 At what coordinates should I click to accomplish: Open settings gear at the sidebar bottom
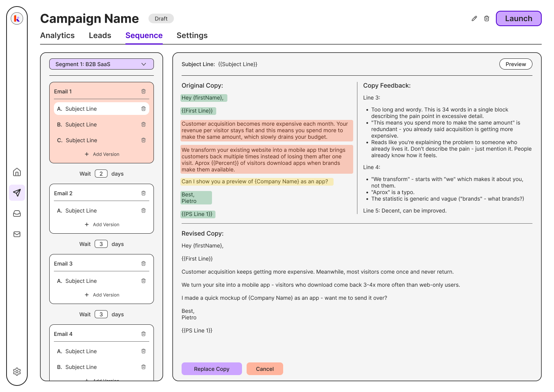click(17, 372)
